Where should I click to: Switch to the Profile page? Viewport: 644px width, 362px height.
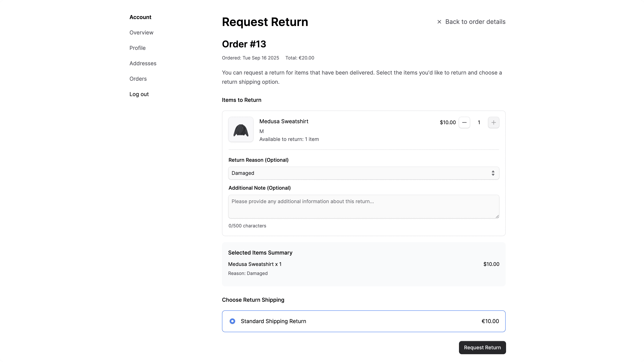[x=137, y=48]
